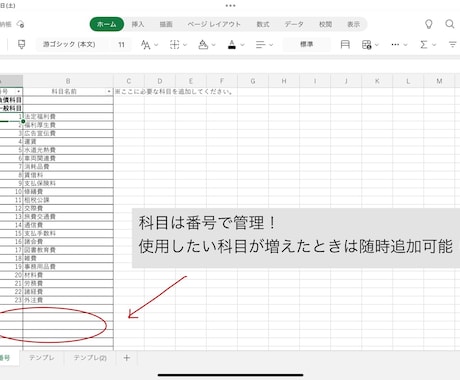
Task: Open the 校閲 tab
Action: [325, 24]
